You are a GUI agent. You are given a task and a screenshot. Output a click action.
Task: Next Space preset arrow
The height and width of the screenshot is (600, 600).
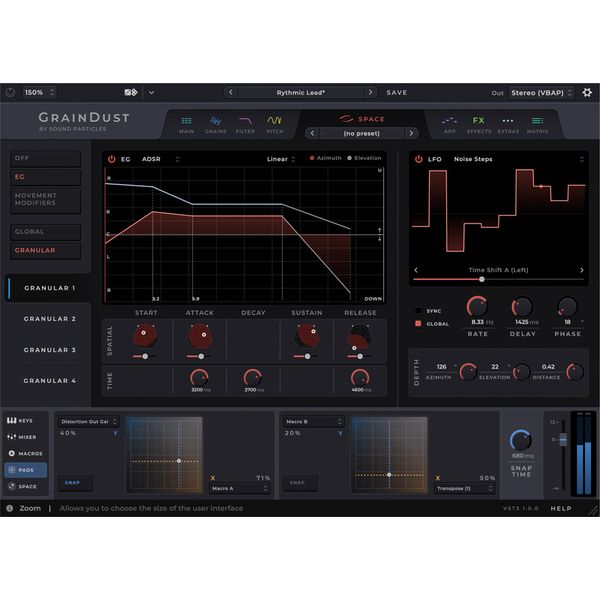411,133
